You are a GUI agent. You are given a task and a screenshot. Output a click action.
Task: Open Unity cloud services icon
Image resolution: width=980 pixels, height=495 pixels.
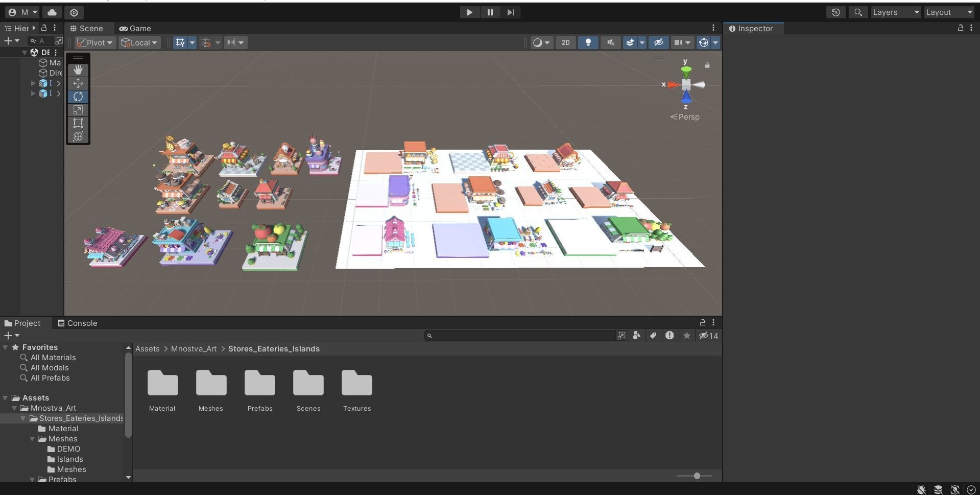52,12
